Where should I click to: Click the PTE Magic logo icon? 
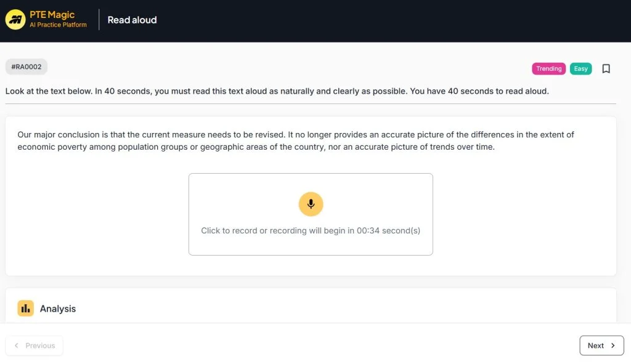coord(15,20)
